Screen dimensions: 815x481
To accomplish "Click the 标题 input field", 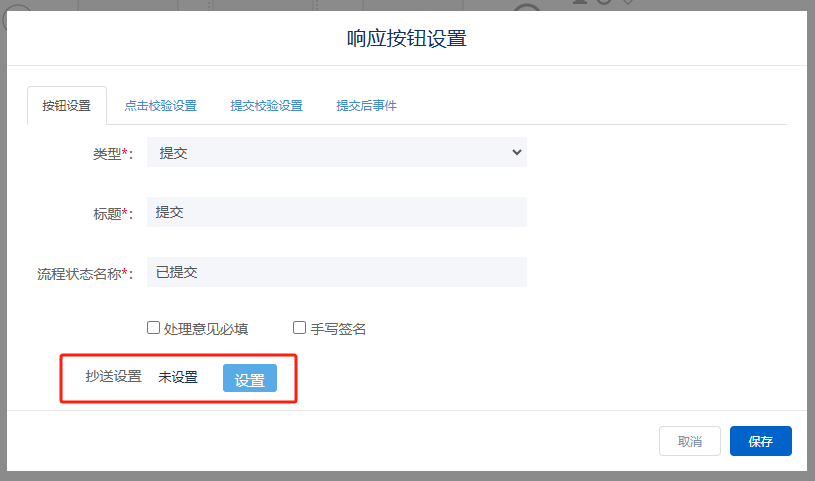I will click(x=336, y=212).
